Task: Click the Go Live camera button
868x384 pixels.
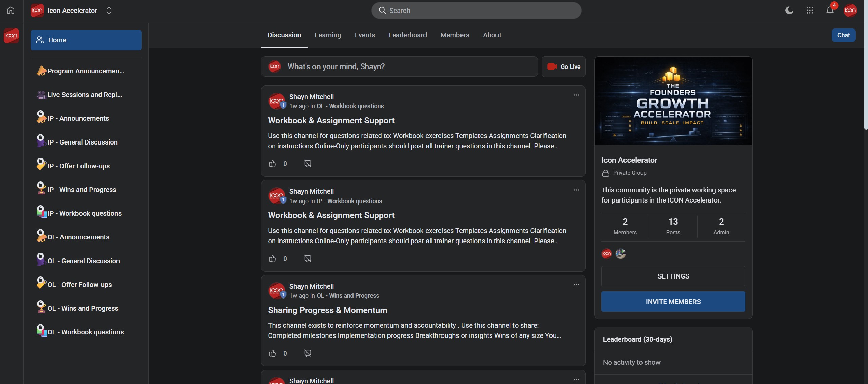Action: pos(563,67)
